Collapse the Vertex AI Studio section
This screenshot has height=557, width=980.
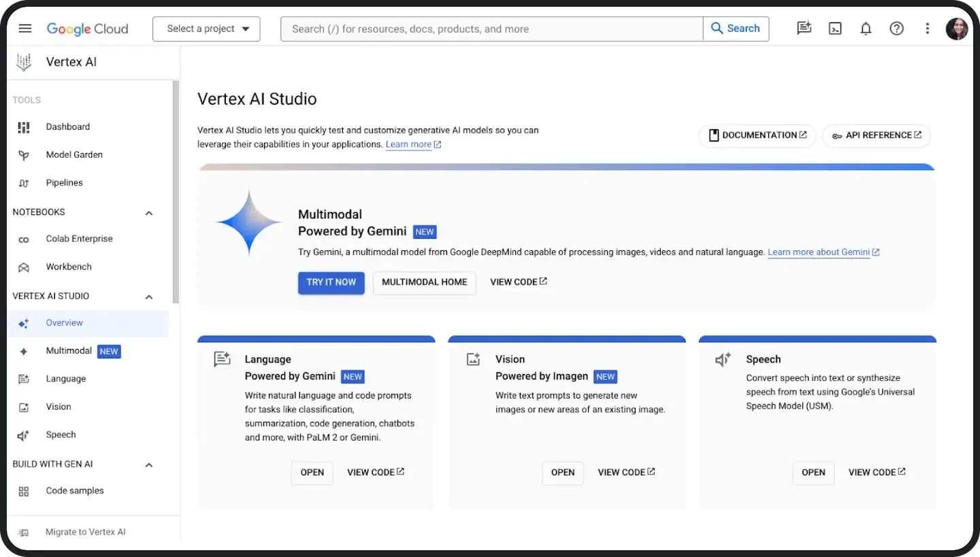point(148,297)
